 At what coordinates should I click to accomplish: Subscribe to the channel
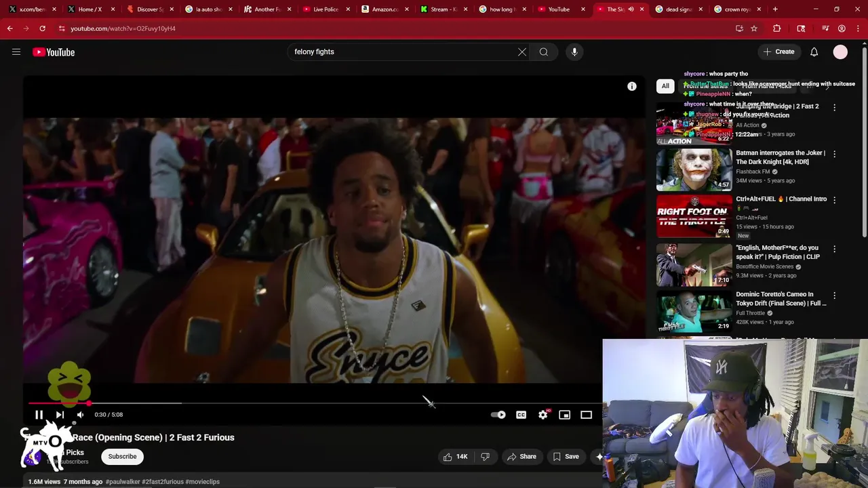122,456
